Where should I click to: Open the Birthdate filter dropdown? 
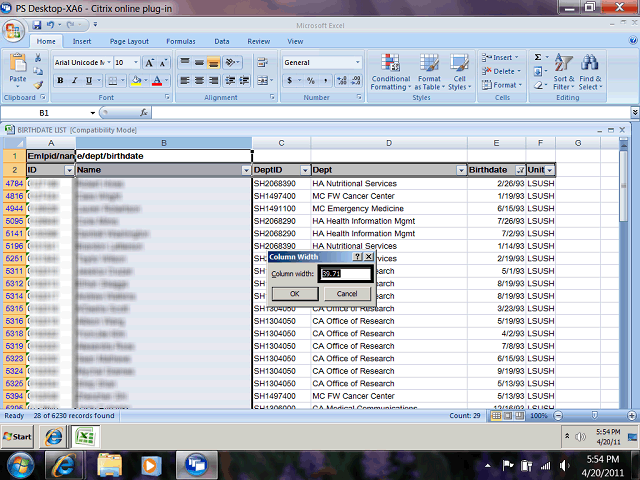[520, 170]
